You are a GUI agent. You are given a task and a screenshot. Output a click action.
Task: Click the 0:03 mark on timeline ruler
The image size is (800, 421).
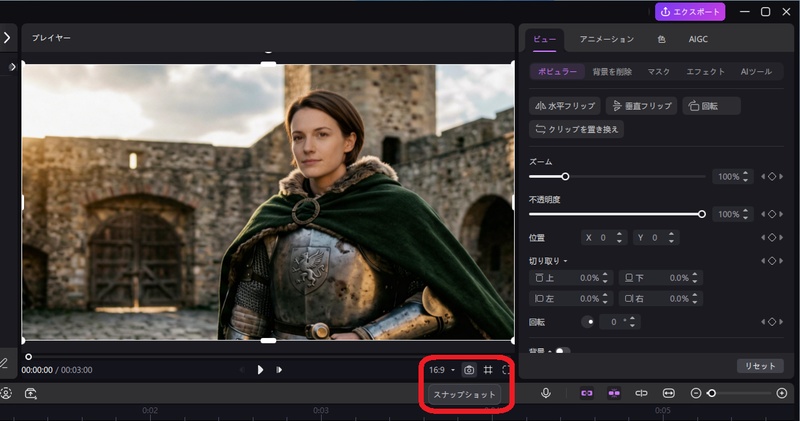point(321,410)
